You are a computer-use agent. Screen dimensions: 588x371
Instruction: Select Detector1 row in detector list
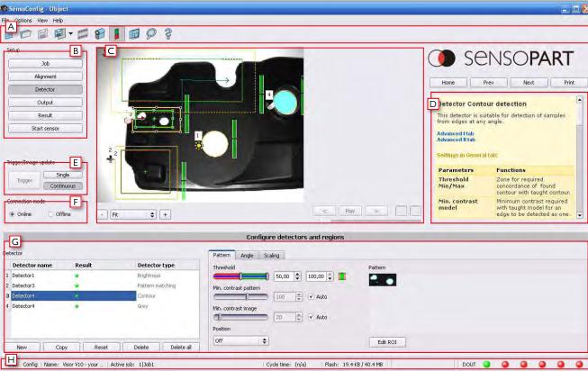click(x=54, y=274)
